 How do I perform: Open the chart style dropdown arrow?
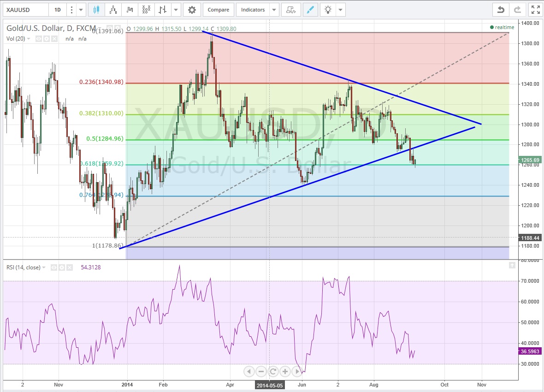point(176,10)
